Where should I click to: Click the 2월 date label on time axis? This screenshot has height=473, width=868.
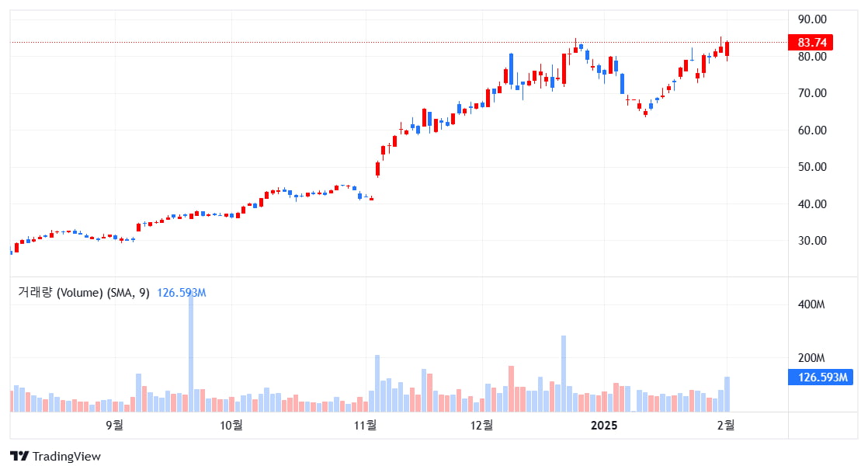point(726,426)
